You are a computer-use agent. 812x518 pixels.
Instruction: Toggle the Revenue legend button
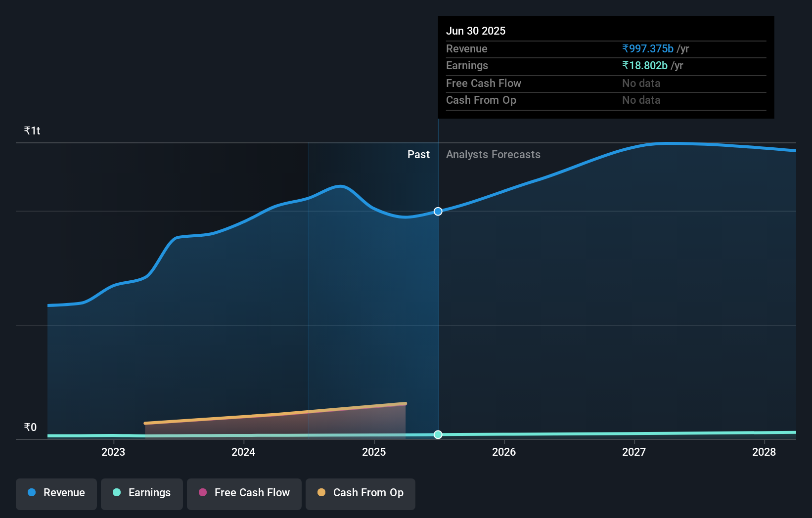tap(56, 494)
